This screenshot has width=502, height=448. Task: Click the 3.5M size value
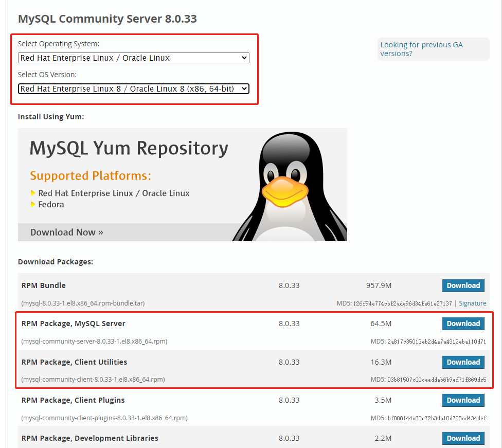point(383,400)
